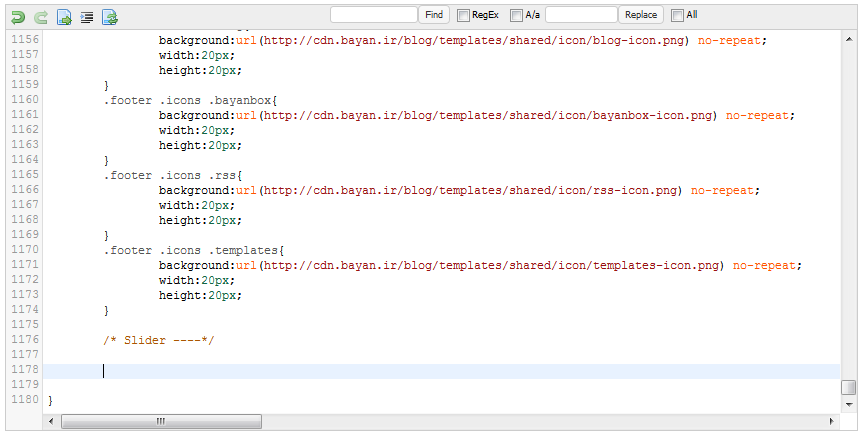Click line number 1170 in the gutter
865x437 pixels.
coord(23,249)
